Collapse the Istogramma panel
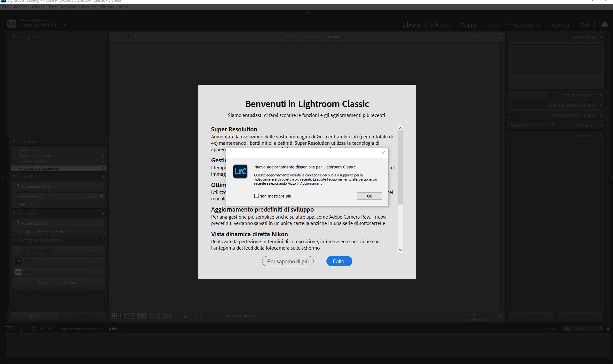The image size is (613, 364). [x=601, y=37]
